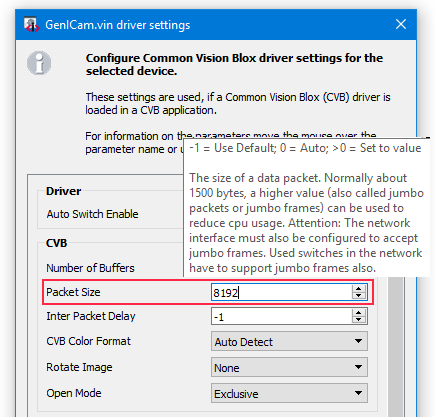Increase Packet Size with the up arrow

[359, 289]
